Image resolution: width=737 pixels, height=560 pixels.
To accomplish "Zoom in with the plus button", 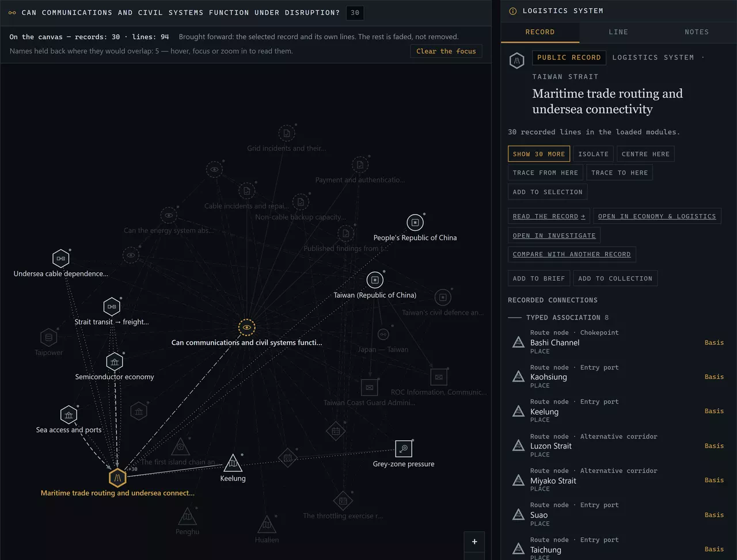I will coord(474,542).
